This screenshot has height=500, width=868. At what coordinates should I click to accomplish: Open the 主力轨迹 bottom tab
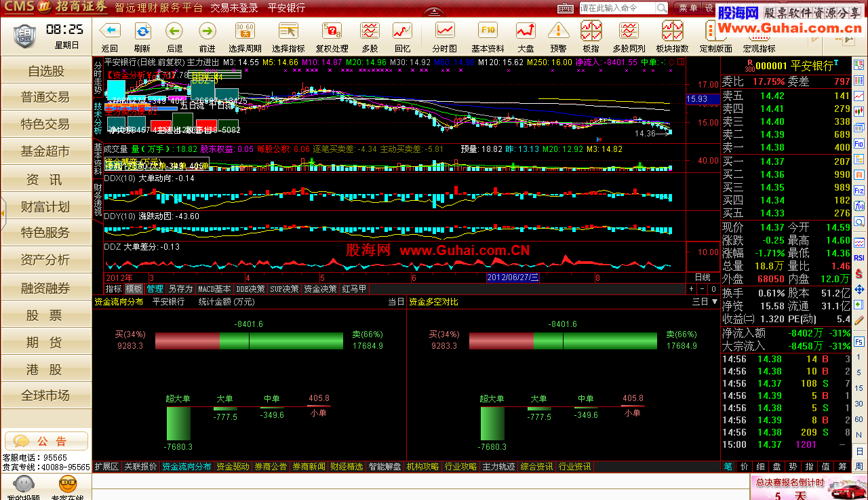click(498, 467)
